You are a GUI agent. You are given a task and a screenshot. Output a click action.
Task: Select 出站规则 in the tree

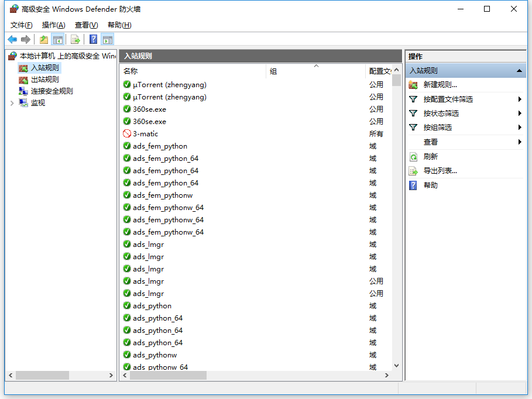[45, 80]
